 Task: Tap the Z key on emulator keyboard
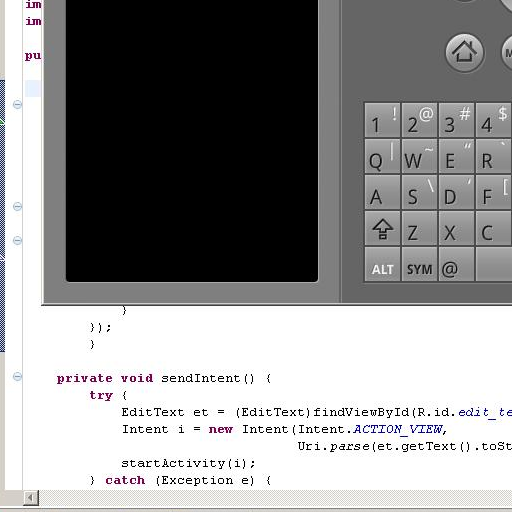419,228
